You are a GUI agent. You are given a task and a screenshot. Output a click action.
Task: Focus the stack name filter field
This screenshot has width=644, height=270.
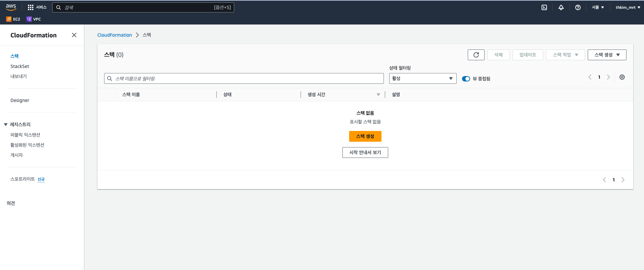(244, 78)
